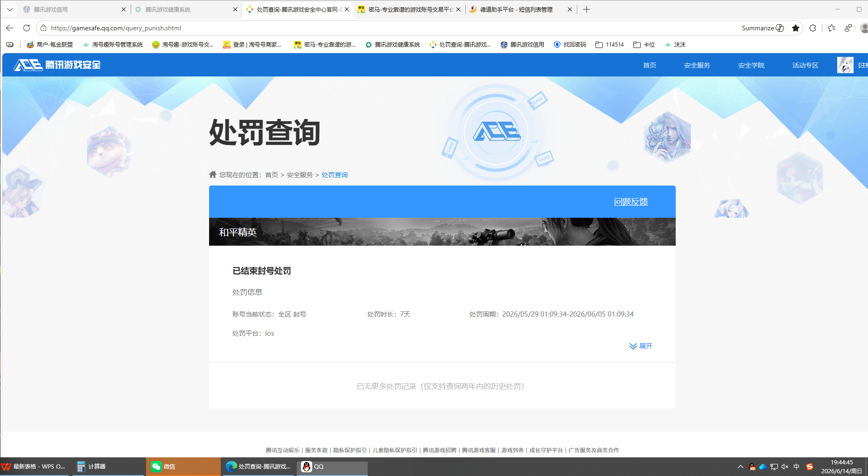
Task: Open 隐私保护指引 footer link
Action: 350,450
